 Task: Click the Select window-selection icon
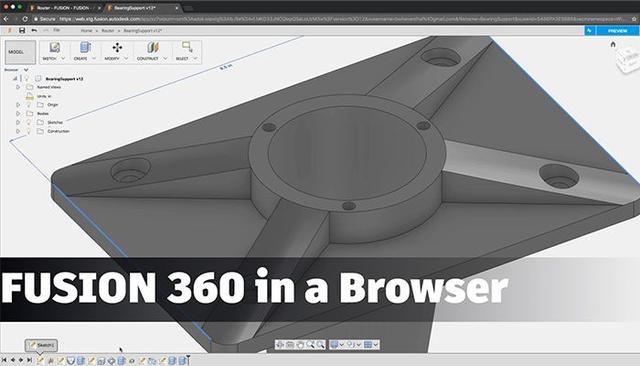187,47
